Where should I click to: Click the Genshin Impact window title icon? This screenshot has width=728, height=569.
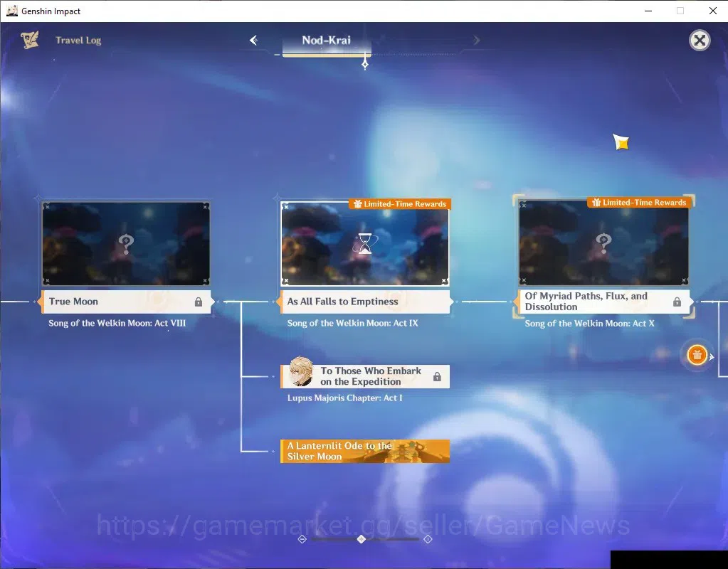point(11,11)
